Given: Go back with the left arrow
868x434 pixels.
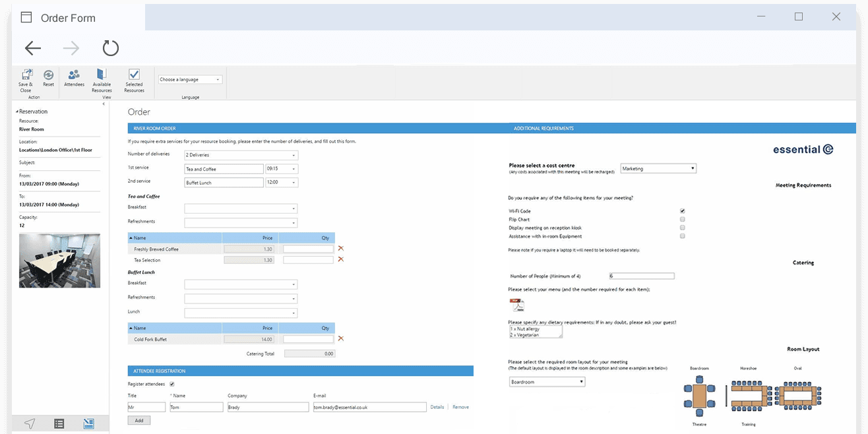Looking at the screenshot, I should pos(33,48).
